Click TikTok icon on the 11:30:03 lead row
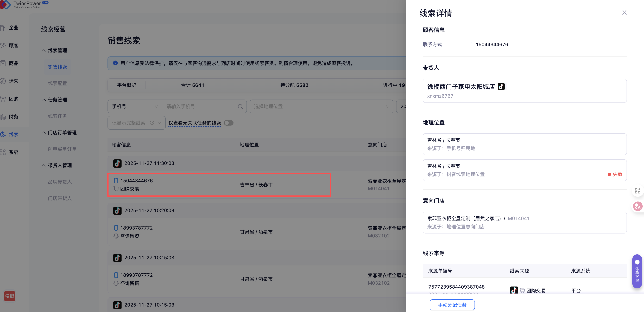The height and width of the screenshot is (312, 644). click(x=117, y=163)
